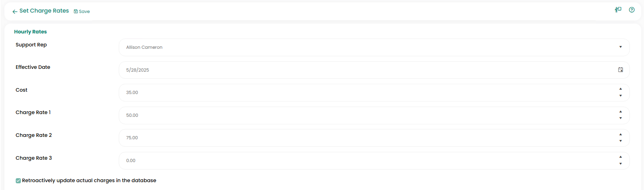Viewport: 644px width, 190px height.
Task: Decrement Charge Rate 2 value
Action: point(620,141)
